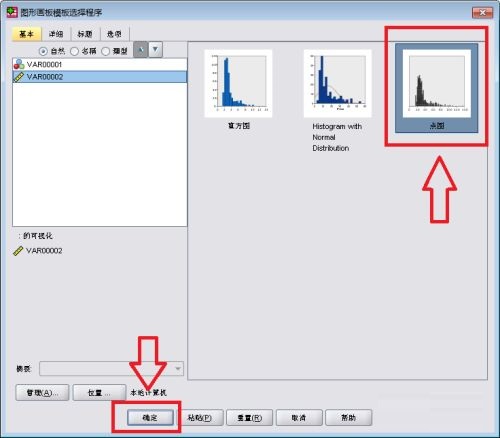This screenshot has width=500, height=438.
Task: Click the 取消 cancel button
Action: (299, 418)
